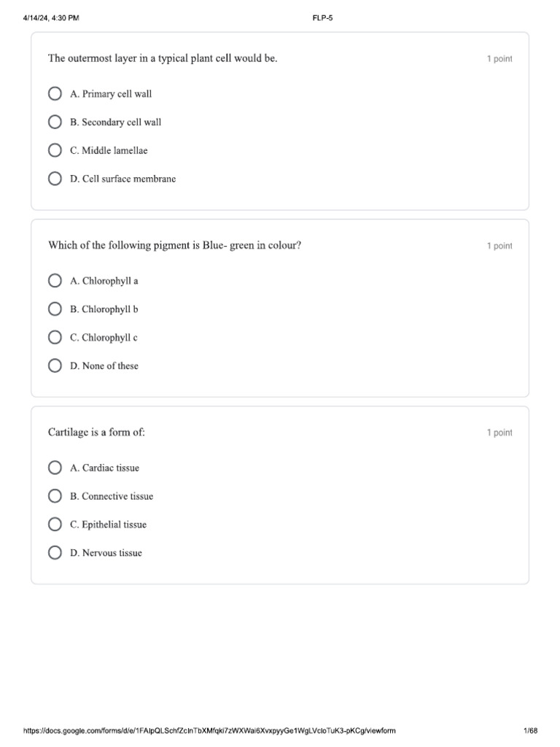Click the Cartilage question text
The height and width of the screenshot is (747, 560).
(96, 432)
